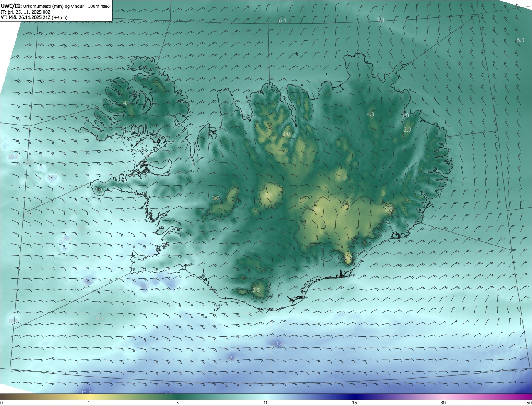Click the 3.9 value label on the map
Viewport: 532px width, 406px height.
click(x=407, y=130)
